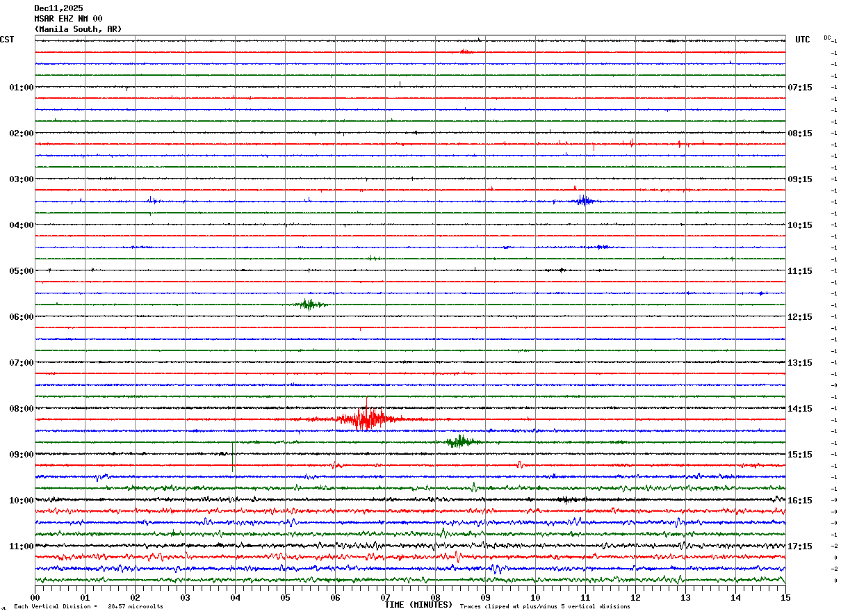Image resolution: width=841 pixels, height=616 pixels.
Task: Click the 17:15 UTC time label
Action: pyautogui.click(x=800, y=546)
